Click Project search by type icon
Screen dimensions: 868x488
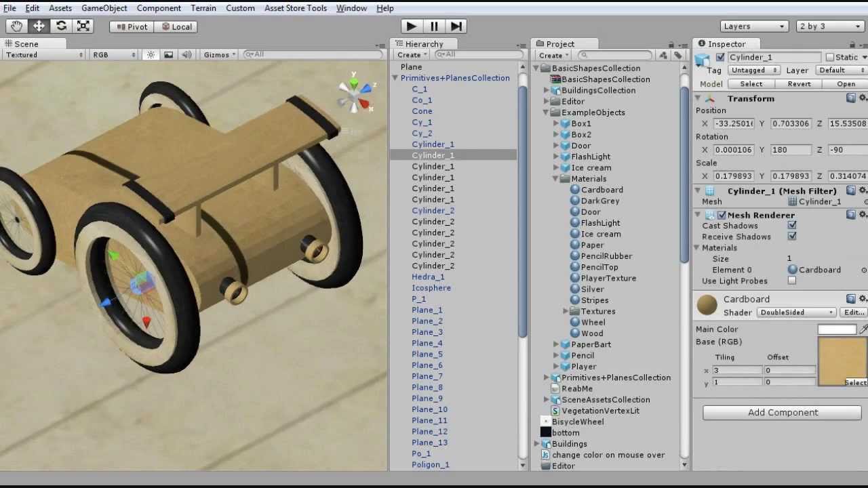663,56
